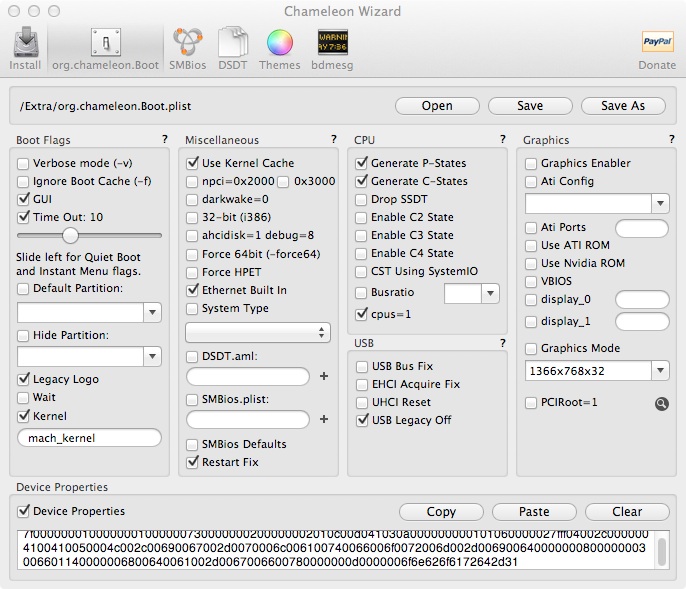Enable darkwake=0 option
The image size is (686, 589).
pos(192,200)
